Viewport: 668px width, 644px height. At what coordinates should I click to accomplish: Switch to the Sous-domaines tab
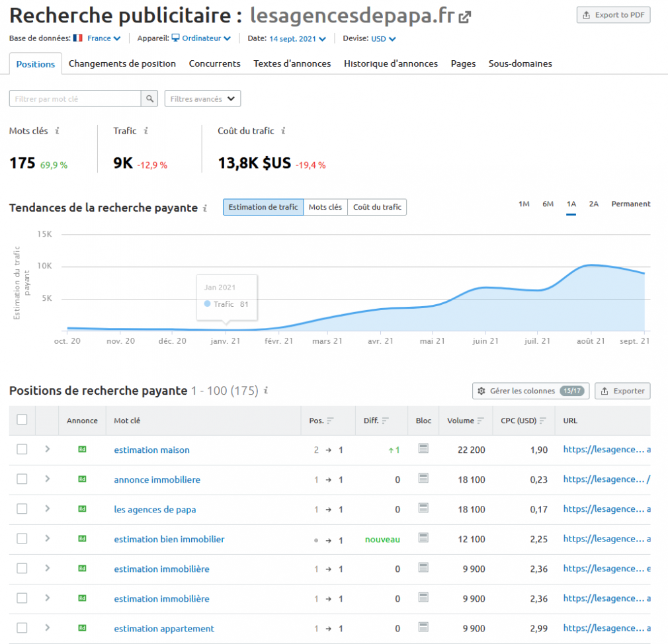[x=520, y=64]
